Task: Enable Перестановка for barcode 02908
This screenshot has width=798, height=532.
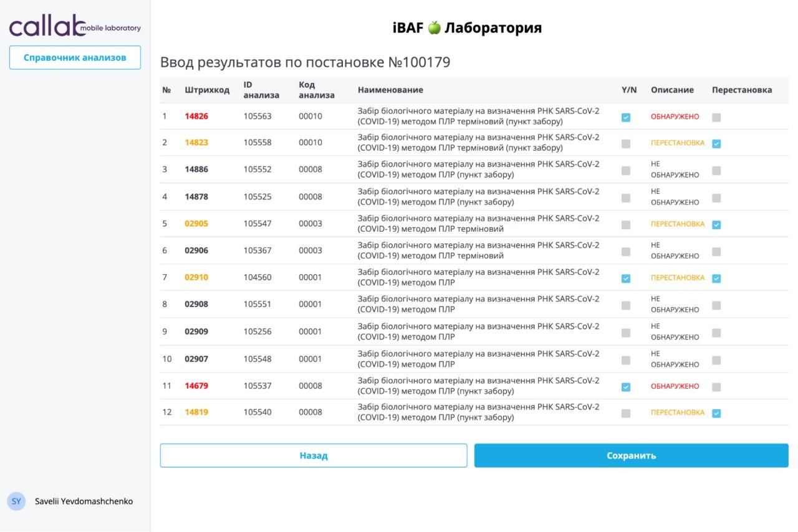Action: click(716, 305)
